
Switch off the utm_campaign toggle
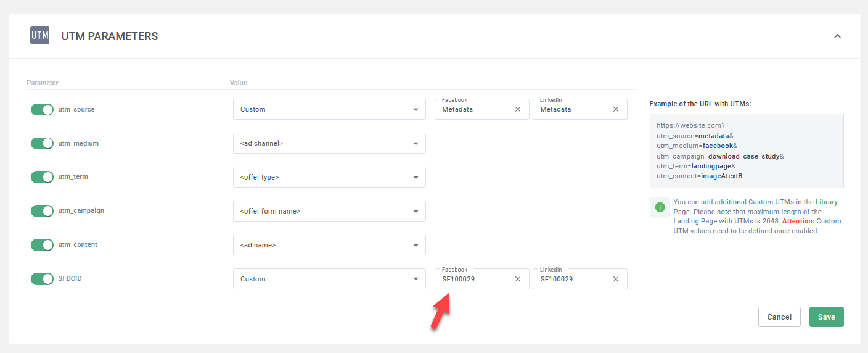(42, 211)
